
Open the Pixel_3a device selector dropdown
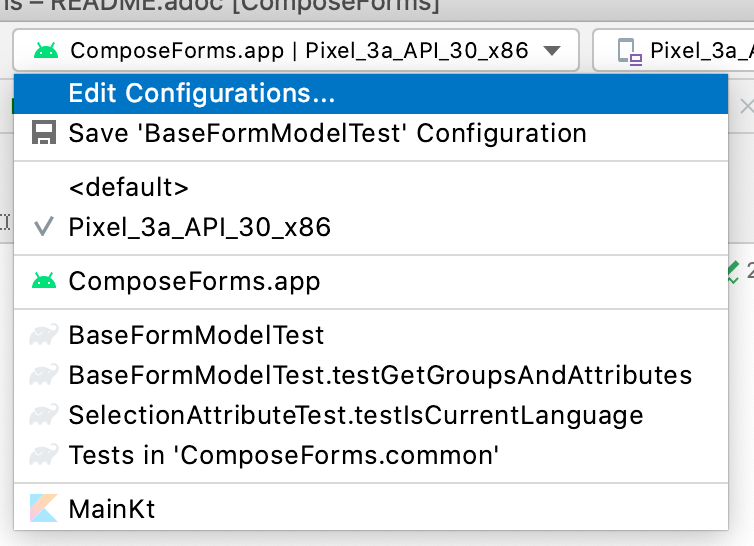[x=673, y=51]
